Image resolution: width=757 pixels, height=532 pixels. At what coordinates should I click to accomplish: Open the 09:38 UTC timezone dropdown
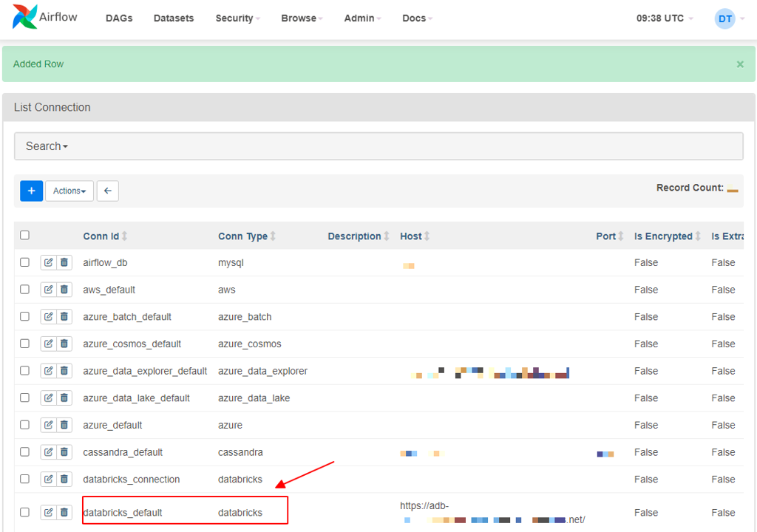pyautogui.click(x=665, y=18)
